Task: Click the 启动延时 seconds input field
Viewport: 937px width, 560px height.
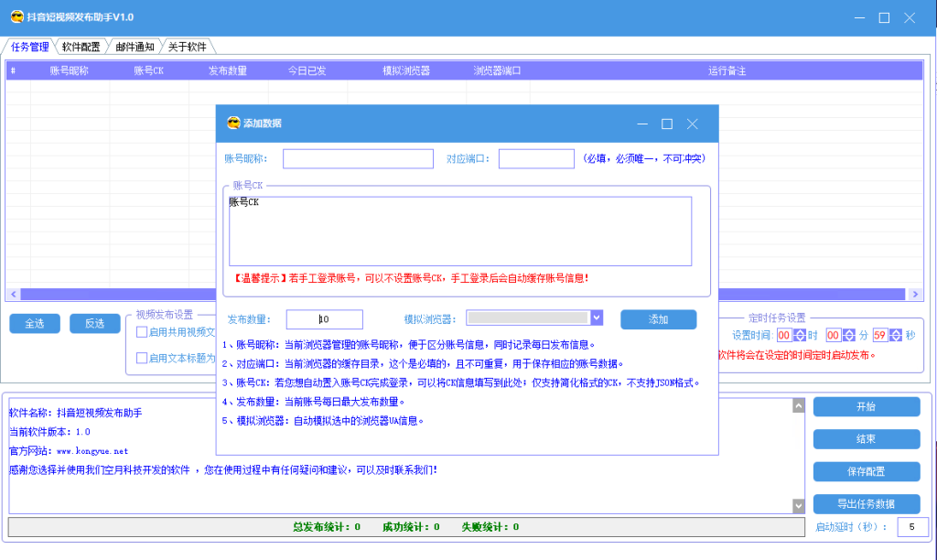Action: [x=912, y=526]
